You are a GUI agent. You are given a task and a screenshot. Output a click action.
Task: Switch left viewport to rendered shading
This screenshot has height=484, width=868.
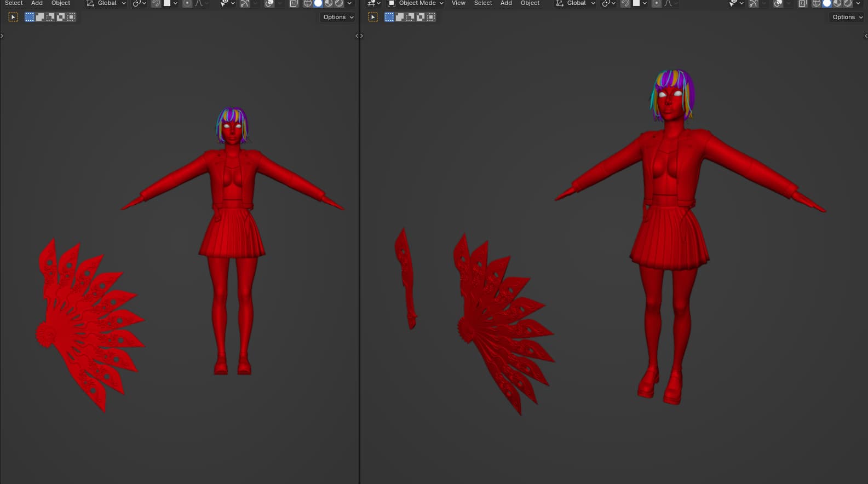click(339, 3)
